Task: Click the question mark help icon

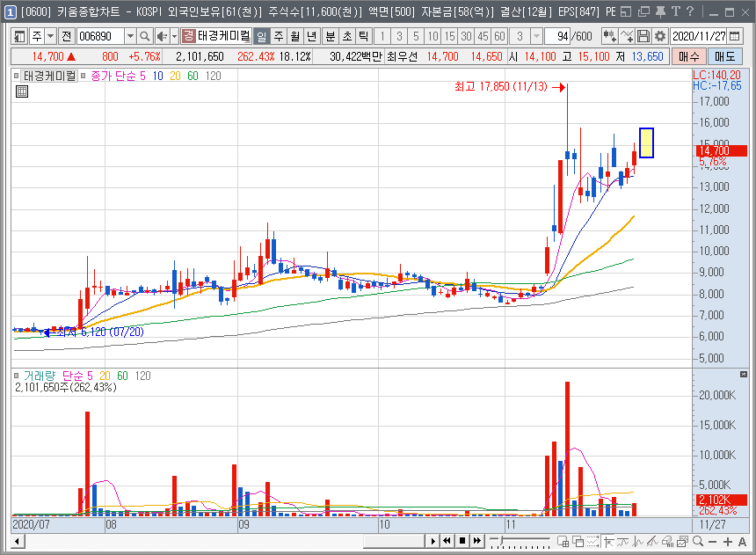Action: [x=690, y=11]
